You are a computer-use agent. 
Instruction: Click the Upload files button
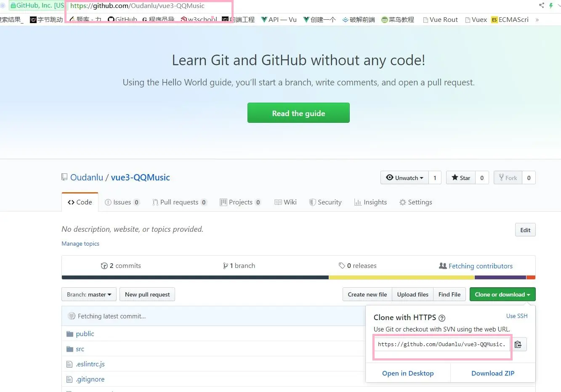[x=413, y=294]
